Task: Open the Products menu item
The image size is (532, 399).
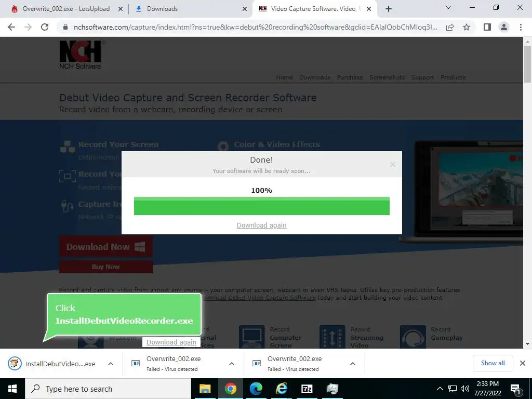Action: click(453, 77)
